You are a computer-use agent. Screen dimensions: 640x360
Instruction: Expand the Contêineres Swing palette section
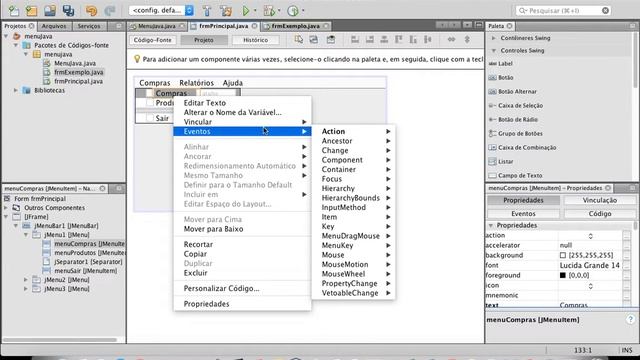coord(493,38)
